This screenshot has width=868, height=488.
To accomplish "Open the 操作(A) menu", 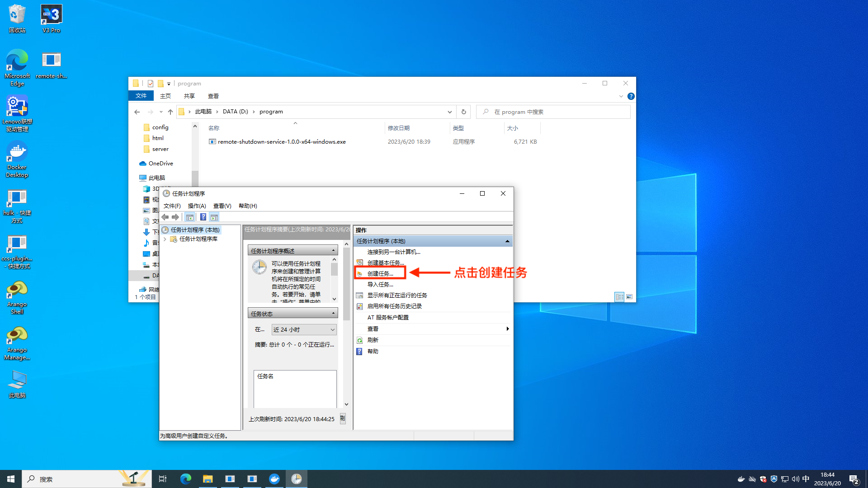I will 197,206.
